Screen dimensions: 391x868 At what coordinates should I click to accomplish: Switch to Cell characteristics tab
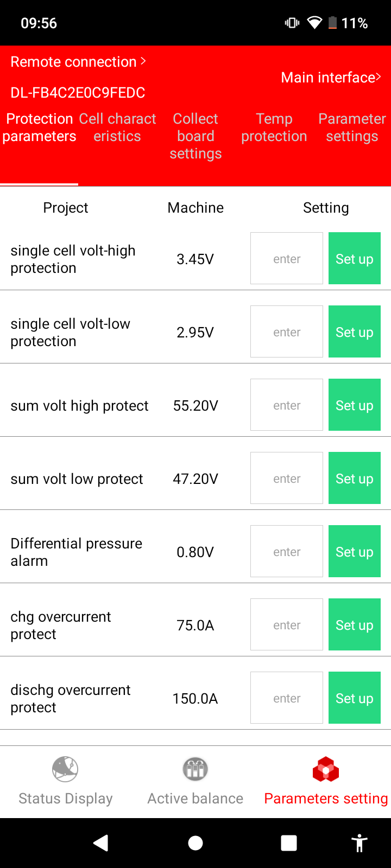(117, 127)
